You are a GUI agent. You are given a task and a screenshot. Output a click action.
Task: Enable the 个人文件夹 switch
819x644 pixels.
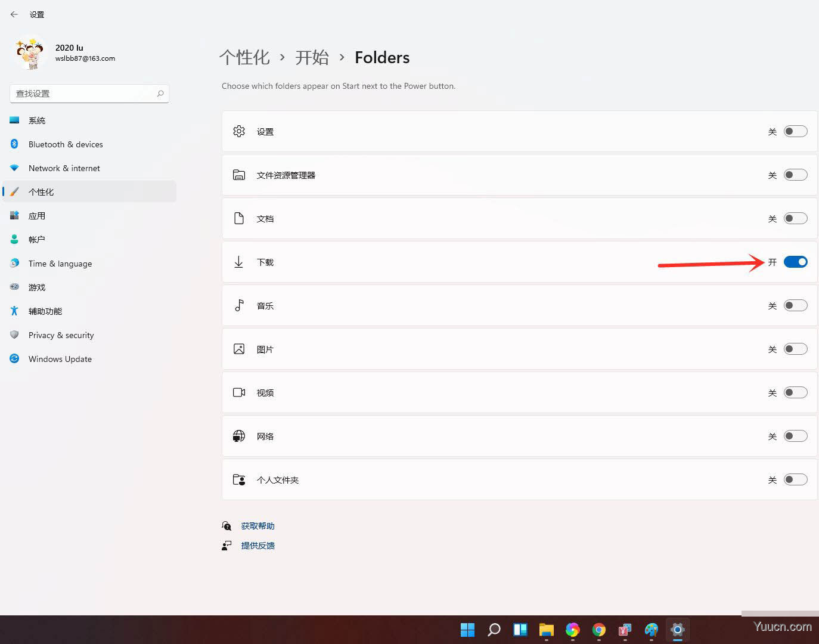click(x=795, y=479)
